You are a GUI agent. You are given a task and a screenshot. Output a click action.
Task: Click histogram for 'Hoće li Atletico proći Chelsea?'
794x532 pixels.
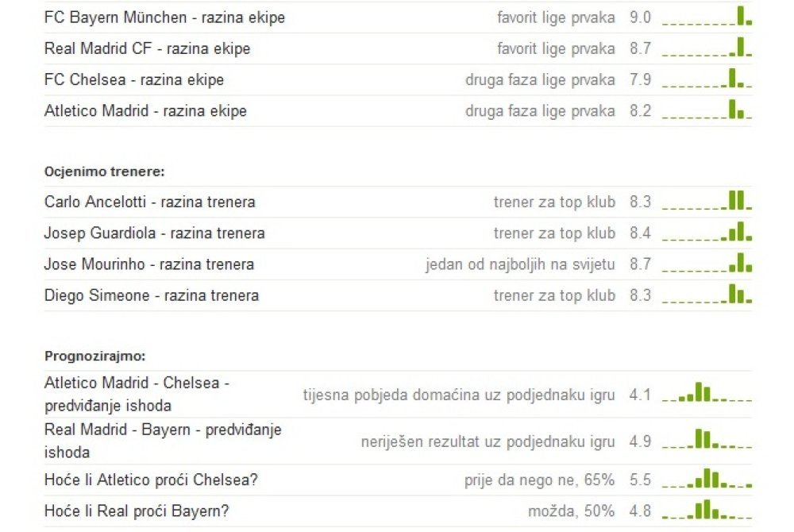pos(707,480)
